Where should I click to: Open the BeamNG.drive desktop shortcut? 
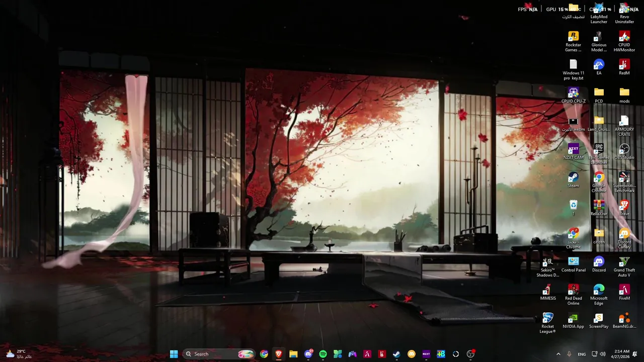(x=624, y=320)
